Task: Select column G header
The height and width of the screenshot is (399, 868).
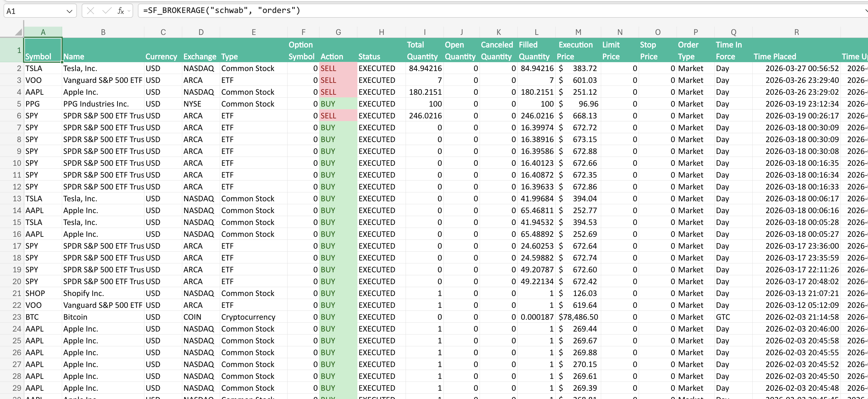Action: pos(338,32)
